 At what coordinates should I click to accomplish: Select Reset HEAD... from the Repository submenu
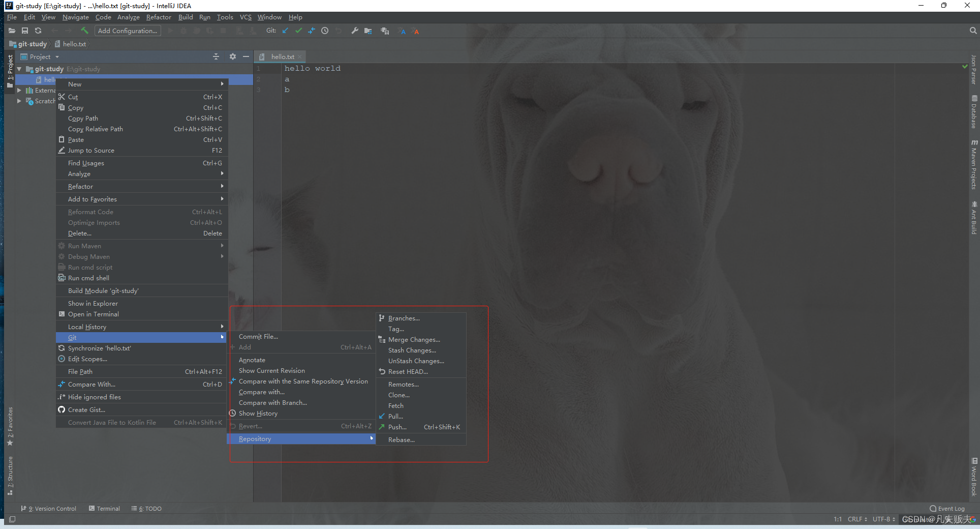pyautogui.click(x=421, y=371)
